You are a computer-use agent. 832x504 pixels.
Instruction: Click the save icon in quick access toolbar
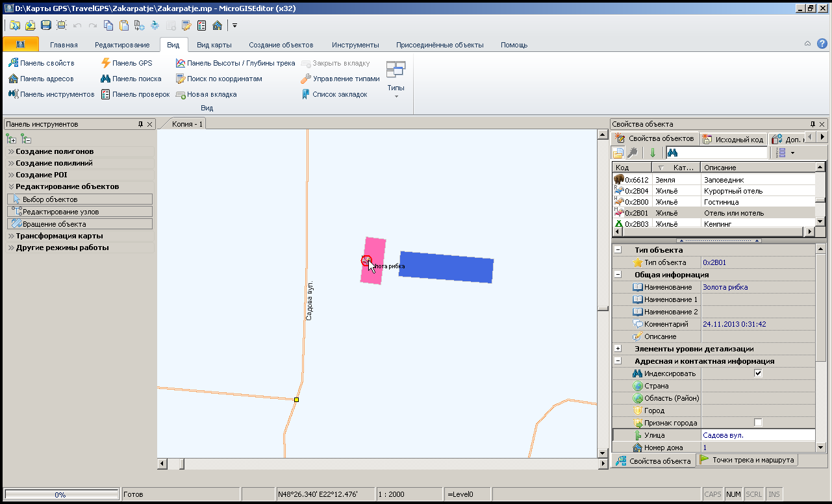click(45, 25)
